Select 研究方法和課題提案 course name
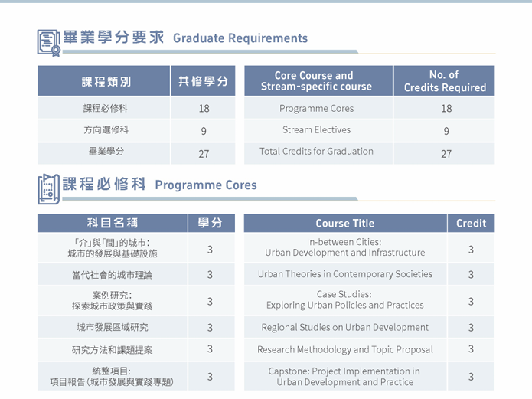 [113, 350]
